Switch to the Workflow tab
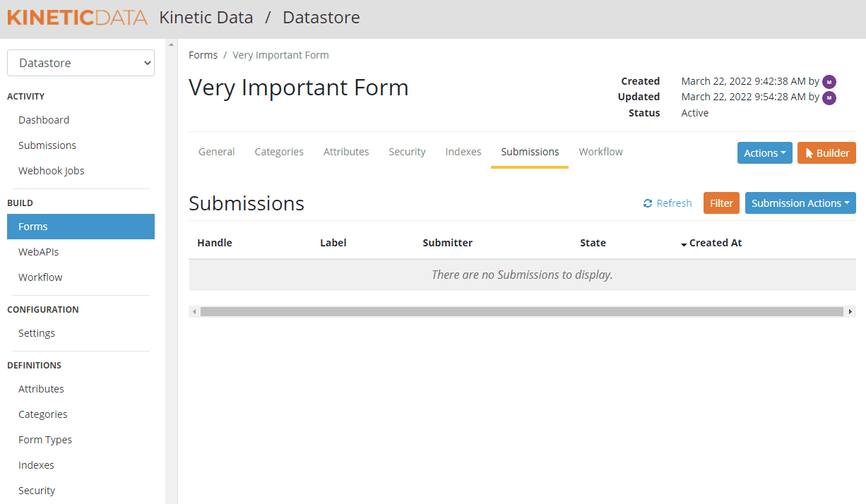Image resolution: width=866 pixels, height=504 pixels. click(x=600, y=152)
